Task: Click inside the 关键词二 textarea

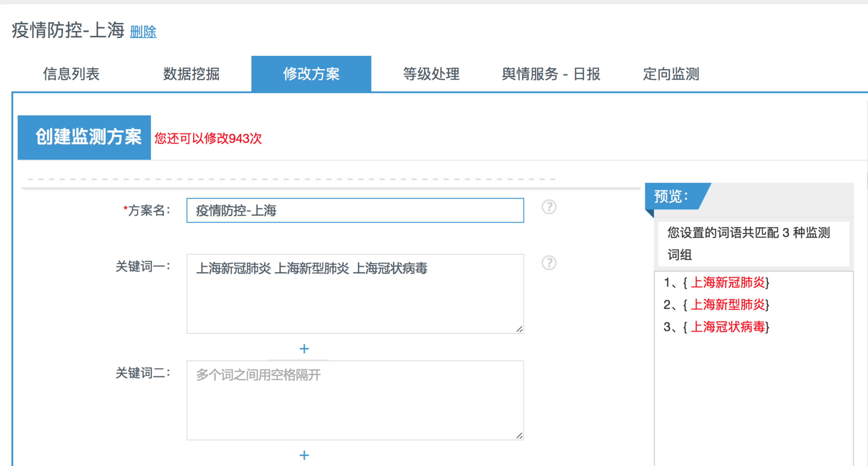Action: (355, 400)
